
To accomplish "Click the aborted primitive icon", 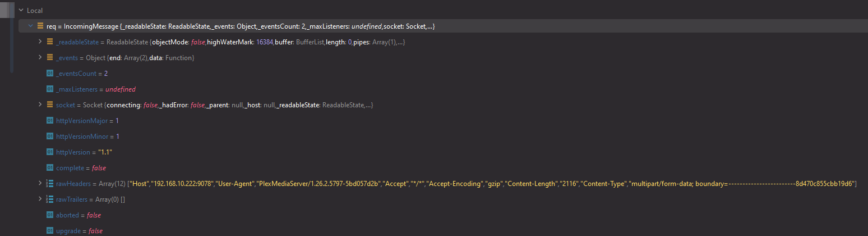I will [x=50, y=215].
